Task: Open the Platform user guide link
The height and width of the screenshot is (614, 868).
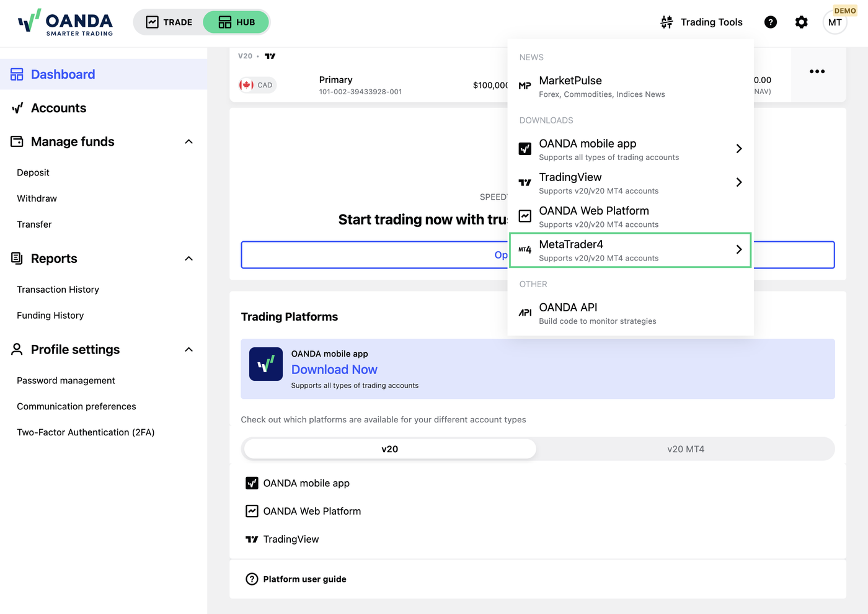Action: pyautogui.click(x=304, y=579)
